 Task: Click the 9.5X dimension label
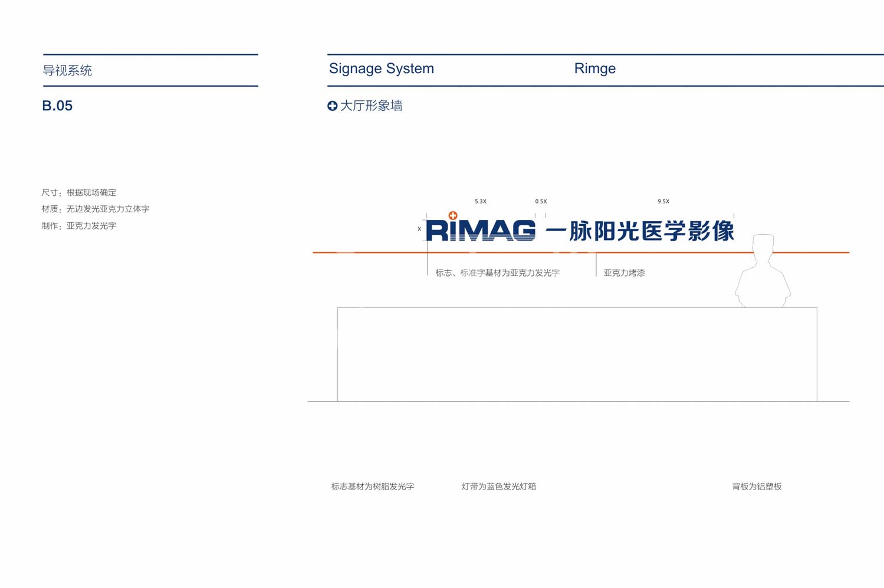tap(663, 201)
